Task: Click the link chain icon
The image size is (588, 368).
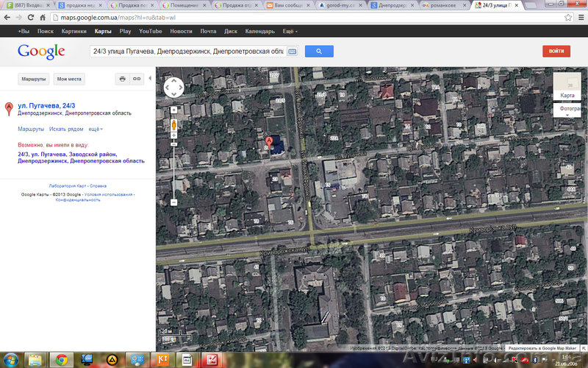Action: [x=136, y=79]
